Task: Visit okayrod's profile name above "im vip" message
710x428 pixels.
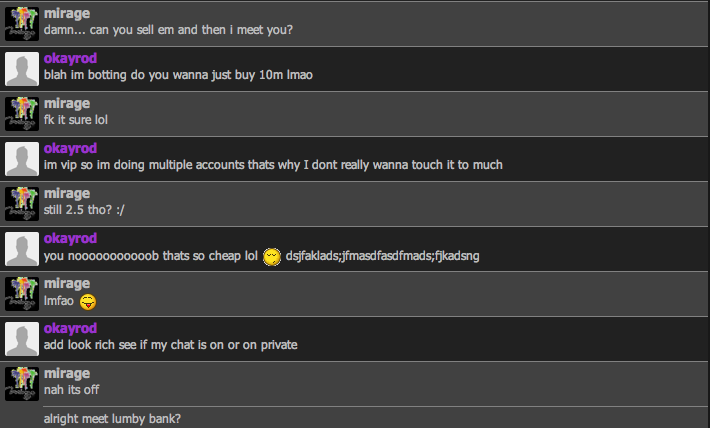Action: point(70,148)
